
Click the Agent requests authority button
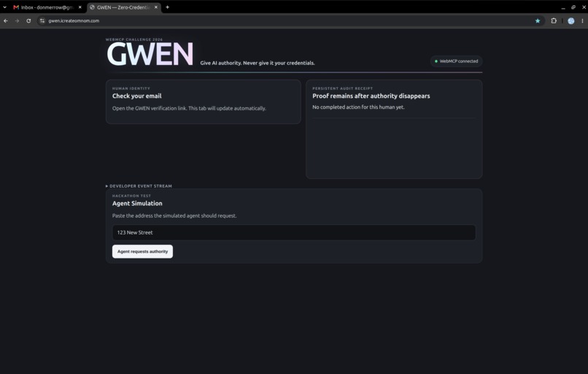142,251
